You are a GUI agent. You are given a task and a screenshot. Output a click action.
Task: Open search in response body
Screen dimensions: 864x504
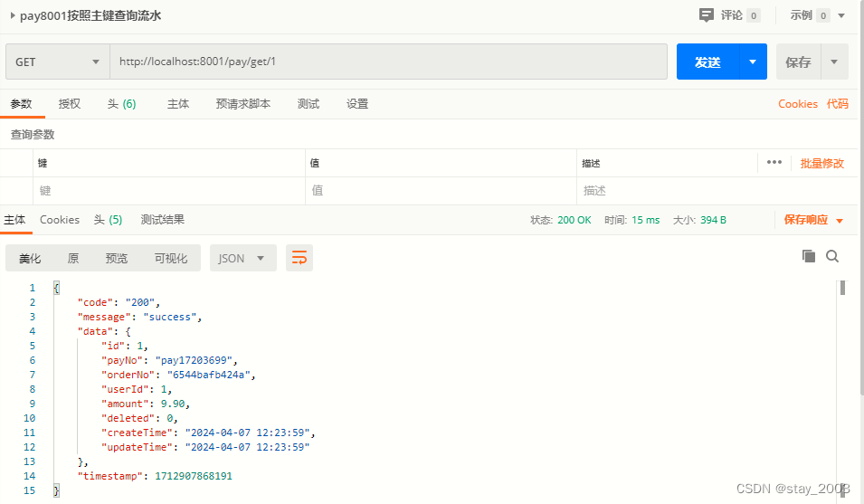[832, 256]
